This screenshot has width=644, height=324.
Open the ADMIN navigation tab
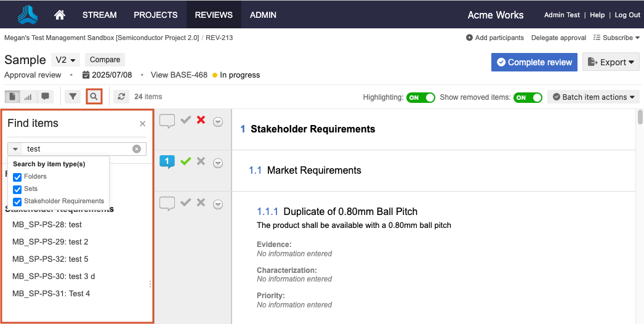(x=263, y=15)
